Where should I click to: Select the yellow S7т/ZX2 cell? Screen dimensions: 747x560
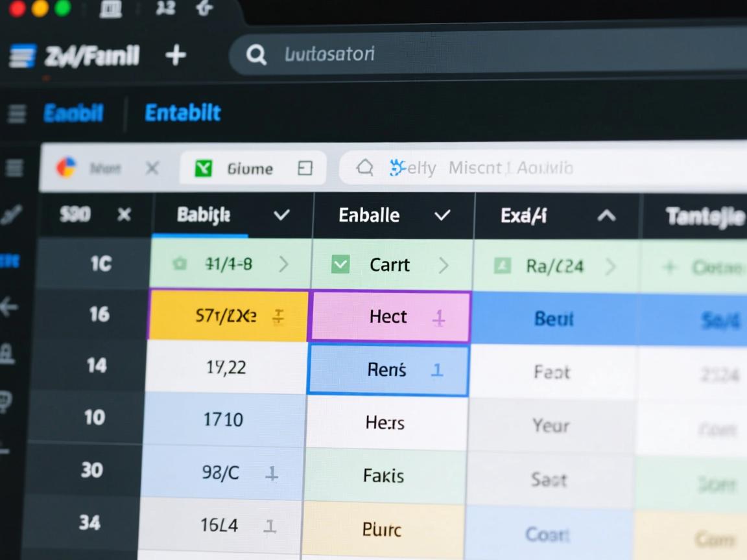[x=228, y=316]
